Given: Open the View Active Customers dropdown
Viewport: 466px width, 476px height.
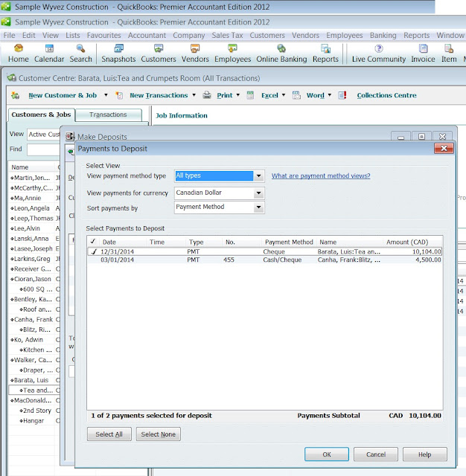Looking at the screenshot, I should tap(43, 134).
